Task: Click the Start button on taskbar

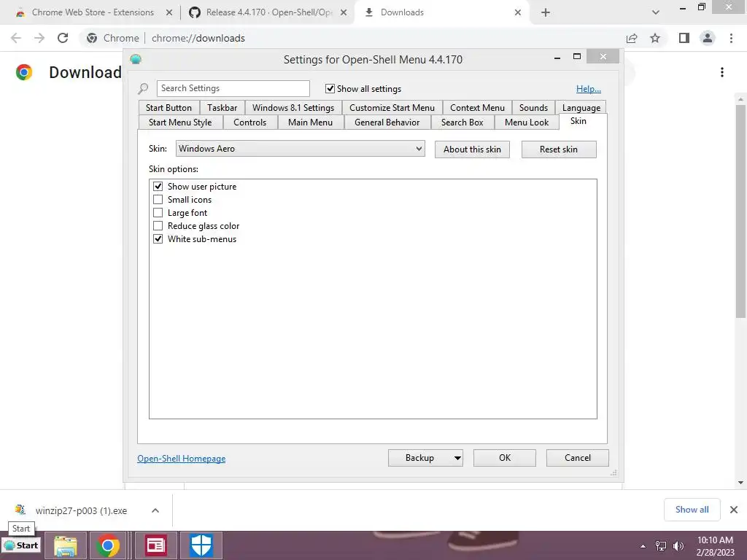Action: coord(21,545)
